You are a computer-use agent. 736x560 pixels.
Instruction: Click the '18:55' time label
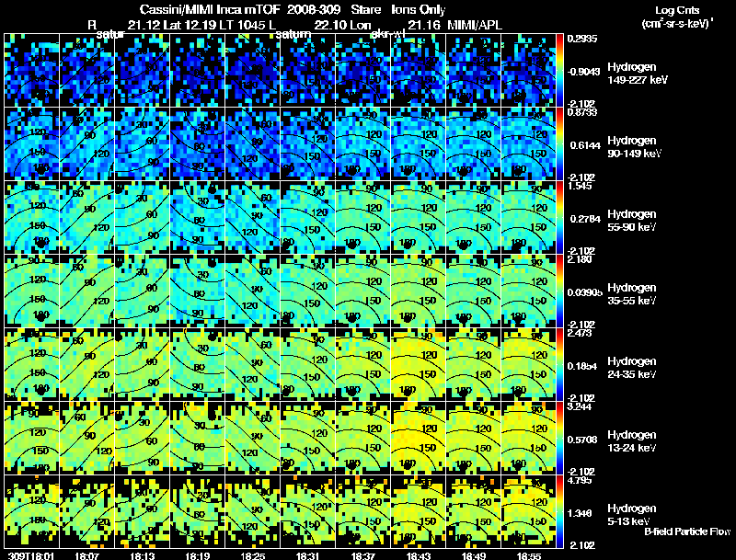[x=528, y=556]
